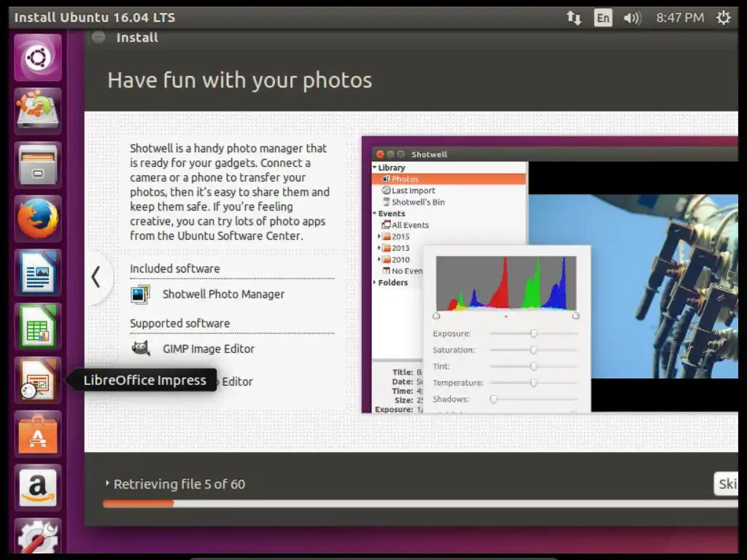
Task: Click the Skip button
Action: point(726,484)
